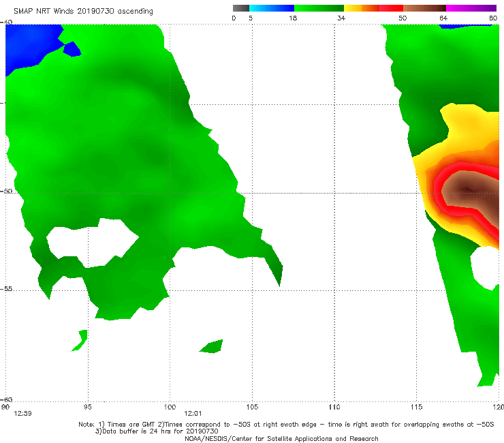The height and width of the screenshot is (443, 504).
Task: Click the color bar label "80"
Action: click(x=493, y=18)
